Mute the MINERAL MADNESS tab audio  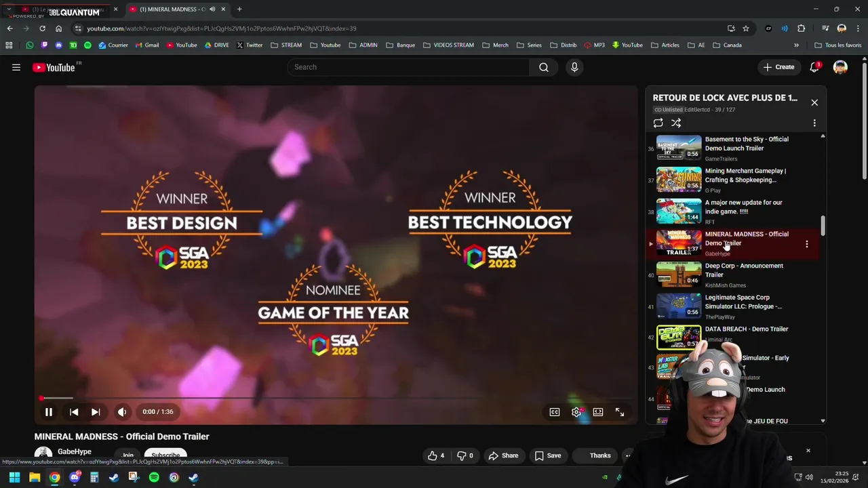tap(212, 9)
